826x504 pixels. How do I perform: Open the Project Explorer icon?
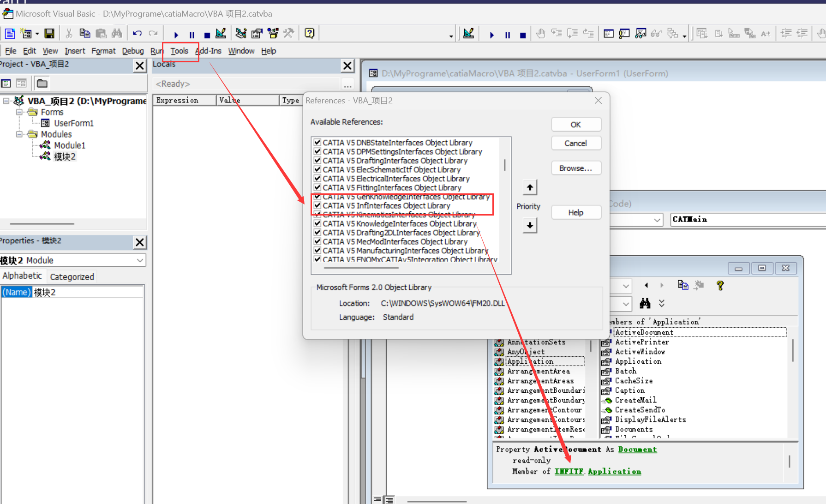coord(241,33)
